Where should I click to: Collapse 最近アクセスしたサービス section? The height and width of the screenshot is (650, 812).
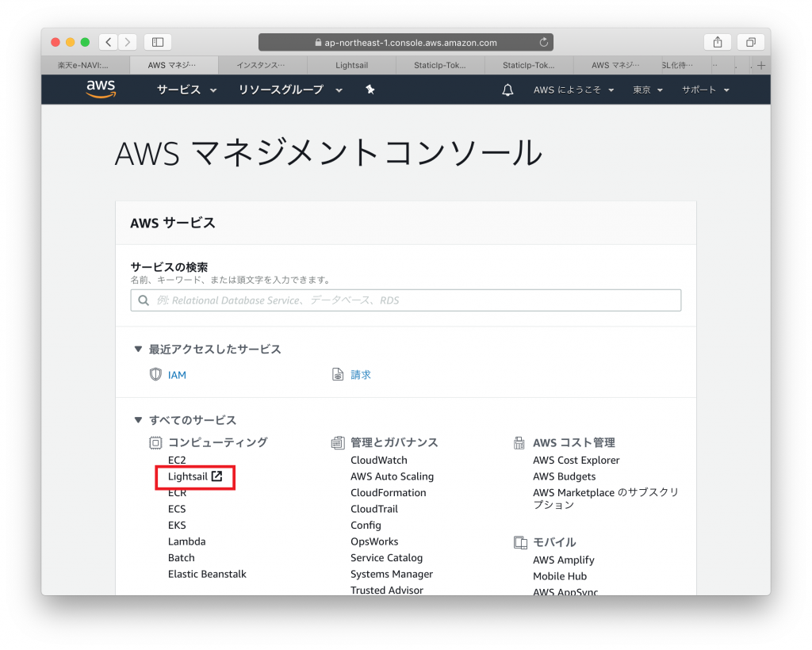(138, 349)
